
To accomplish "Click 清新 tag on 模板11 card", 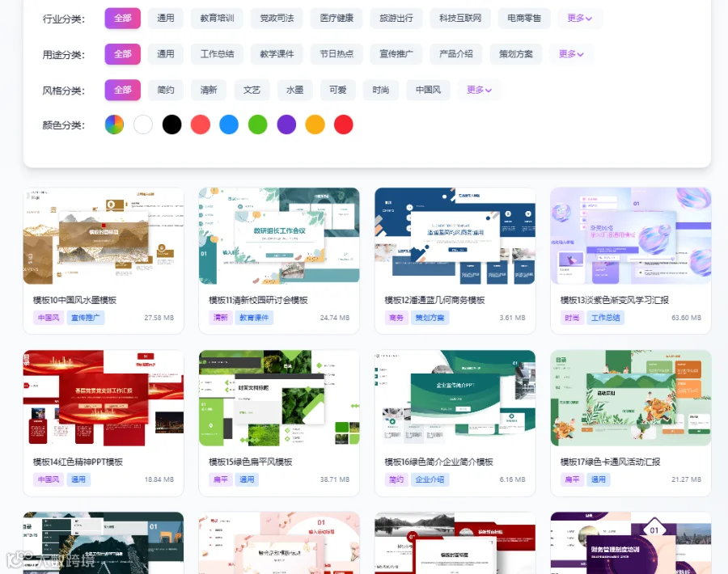I will coord(221,318).
